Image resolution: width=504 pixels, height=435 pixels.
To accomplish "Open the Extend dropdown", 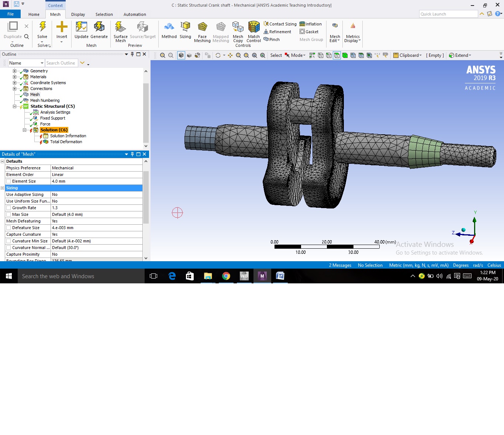I will coord(460,55).
